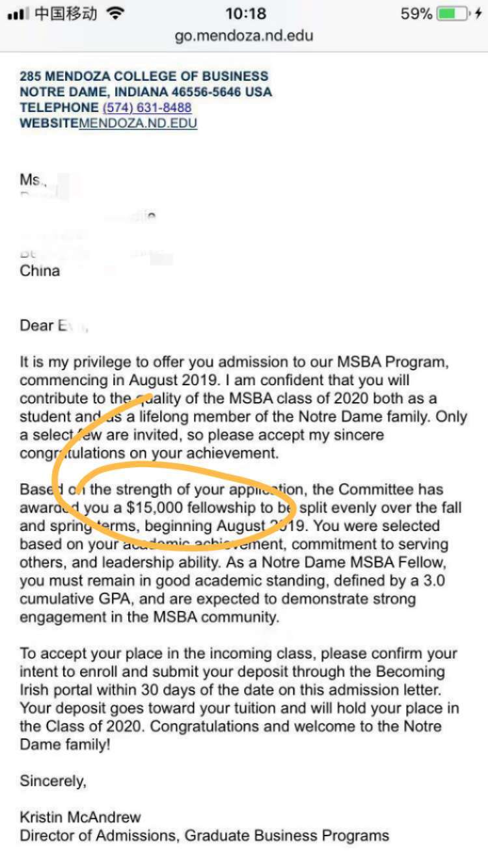488x868 pixels.
Task: Call the (574) 631-8488 phone link
Action: [x=146, y=107]
